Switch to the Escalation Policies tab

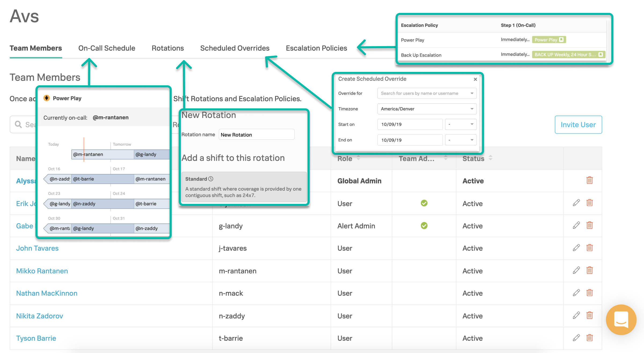[316, 48]
